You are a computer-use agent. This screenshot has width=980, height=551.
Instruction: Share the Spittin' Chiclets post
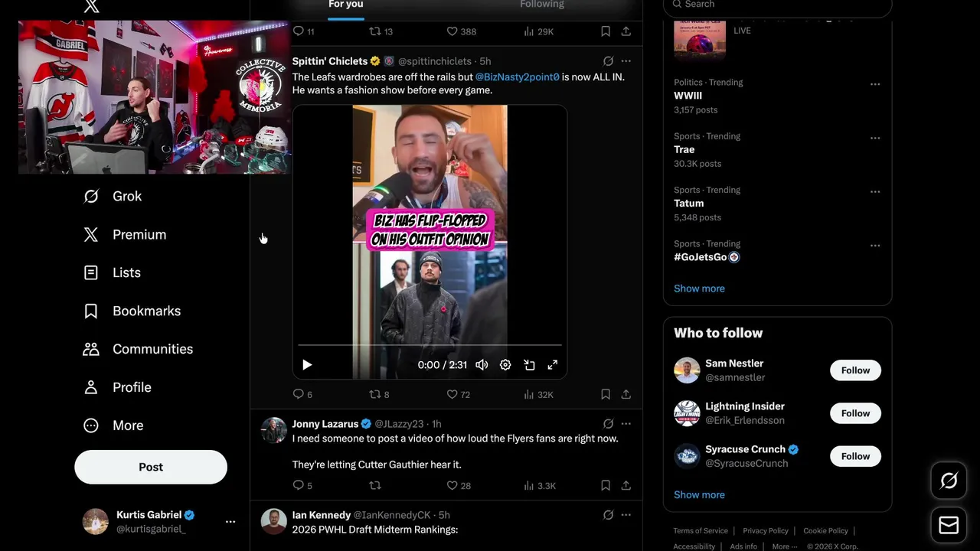(626, 394)
